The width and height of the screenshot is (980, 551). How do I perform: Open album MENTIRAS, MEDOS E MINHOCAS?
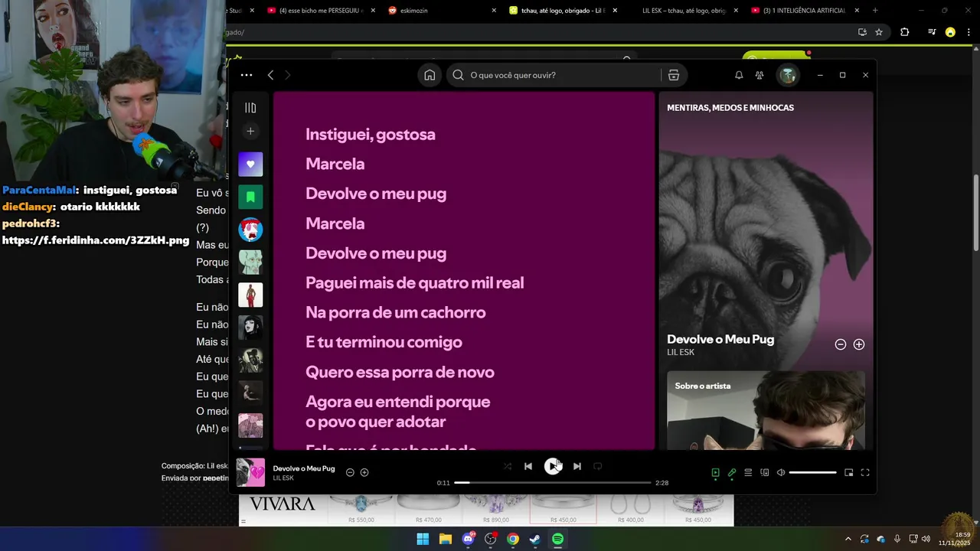730,108
